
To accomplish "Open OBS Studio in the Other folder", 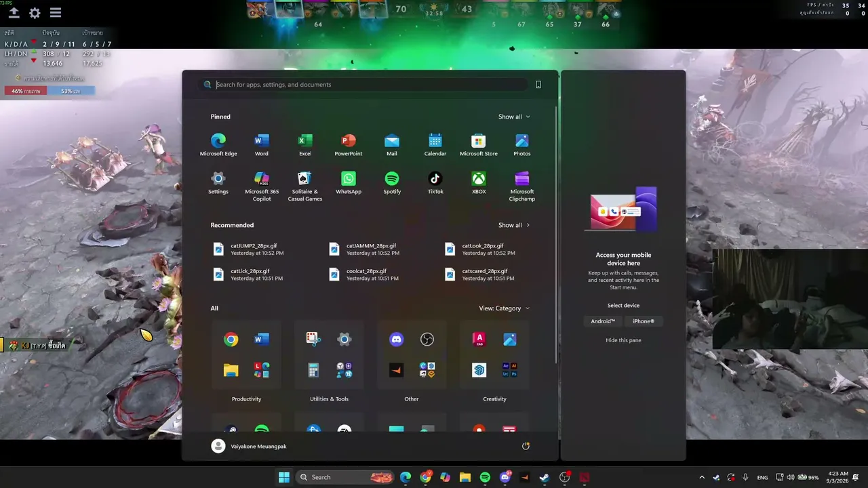I will pyautogui.click(x=427, y=340).
